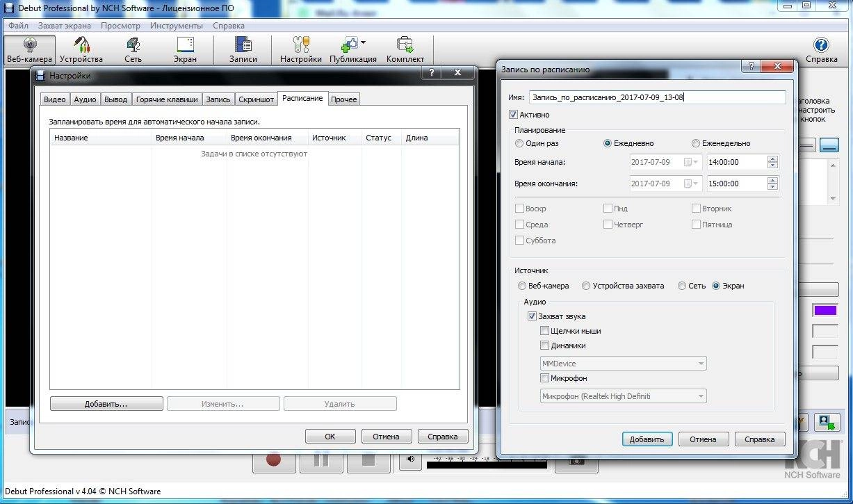The height and width of the screenshot is (504, 853).
Task: Choose the Сеть source in toolbar
Action: click(x=133, y=50)
